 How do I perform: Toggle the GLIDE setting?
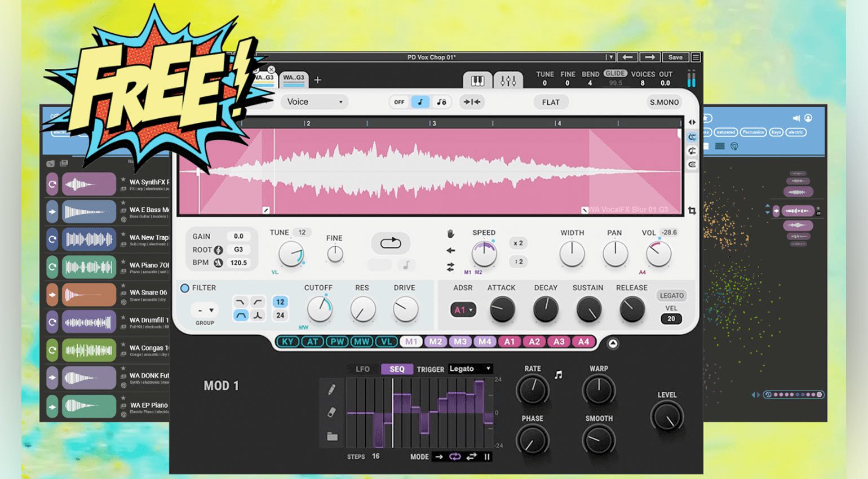[x=615, y=73]
